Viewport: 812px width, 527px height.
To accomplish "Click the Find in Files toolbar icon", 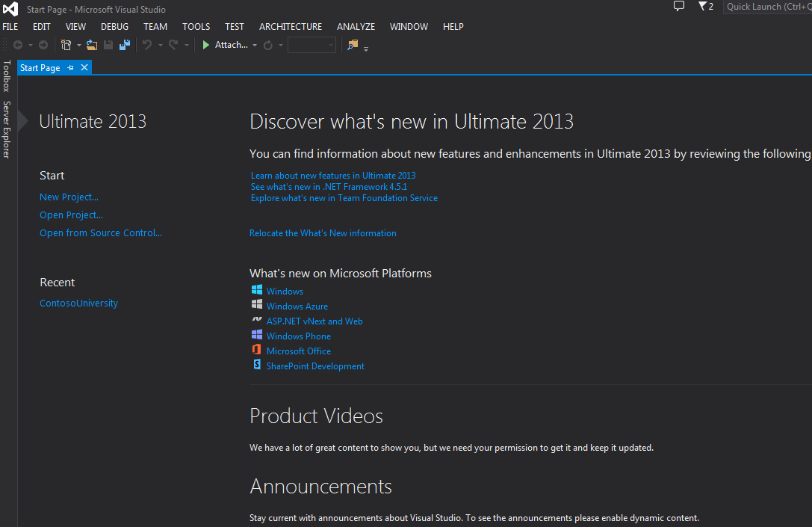I will (353, 45).
